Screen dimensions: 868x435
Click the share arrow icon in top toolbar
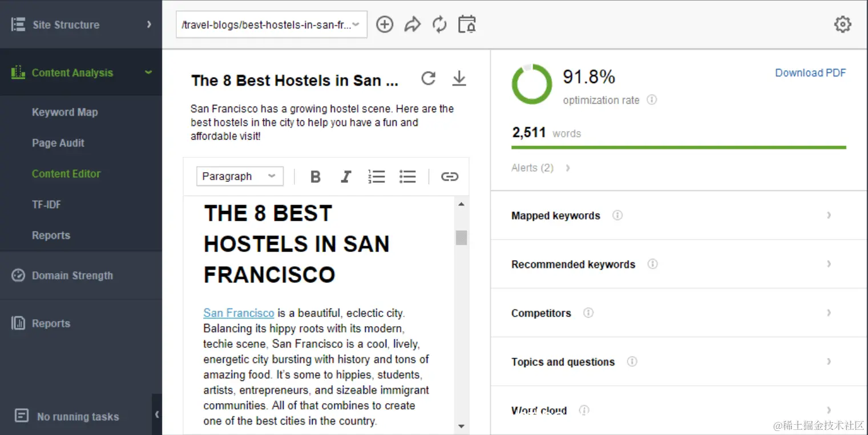(412, 25)
